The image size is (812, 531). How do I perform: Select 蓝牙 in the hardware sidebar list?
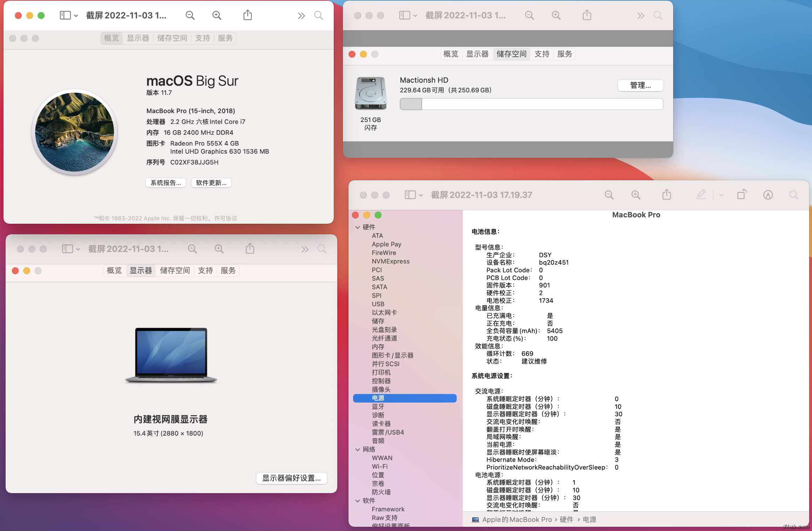tap(378, 406)
